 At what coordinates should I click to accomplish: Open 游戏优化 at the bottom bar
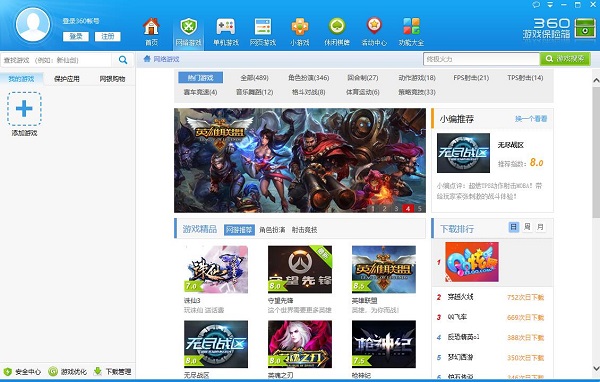pos(67,371)
